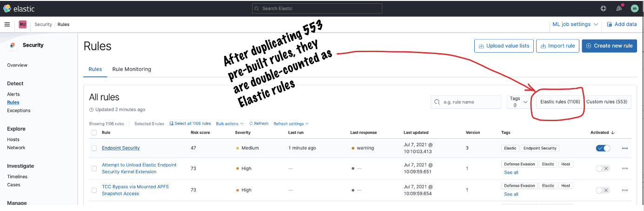
Task: Open the help menu icon
Action: click(604, 8)
